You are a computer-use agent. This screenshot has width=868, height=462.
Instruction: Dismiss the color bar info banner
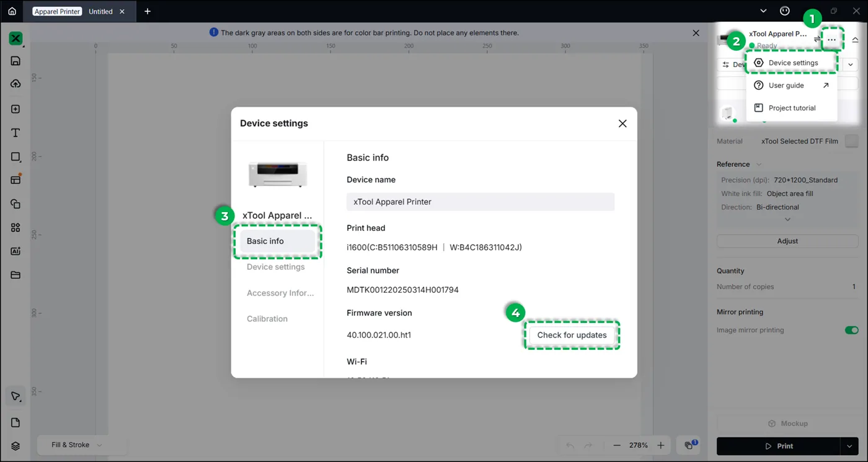tap(696, 33)
